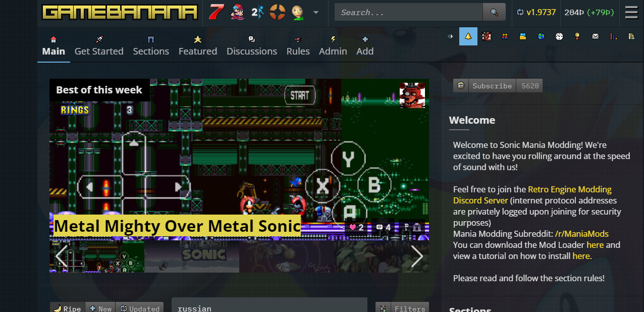Enable the Updated filter

click(x=140, y=308)
